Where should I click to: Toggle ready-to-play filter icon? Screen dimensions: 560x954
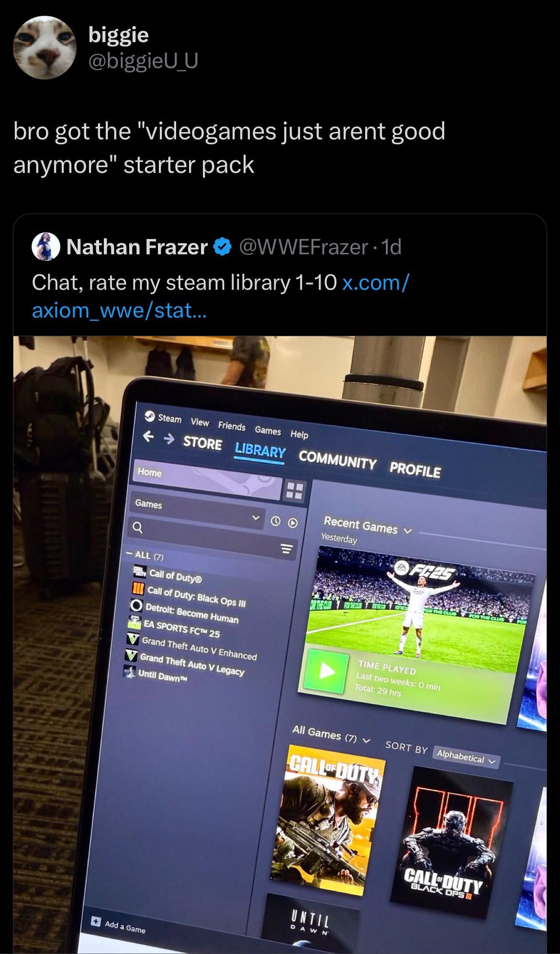[x=293, y=523]
